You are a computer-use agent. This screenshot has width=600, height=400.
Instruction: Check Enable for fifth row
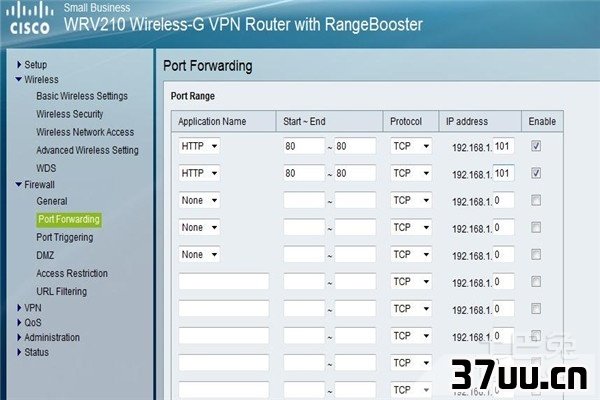coord(536,255)
